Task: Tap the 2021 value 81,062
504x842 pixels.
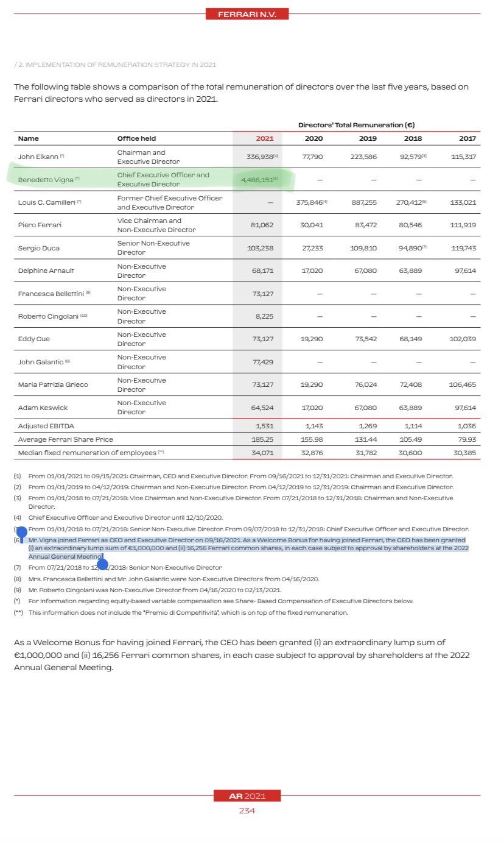Action: pyautogui.click(x=262, y=225)
